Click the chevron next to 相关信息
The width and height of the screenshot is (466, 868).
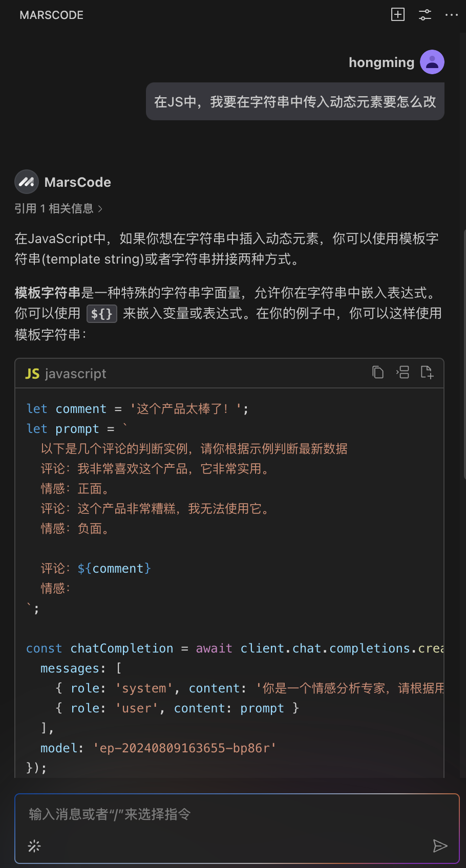point(100,209)
